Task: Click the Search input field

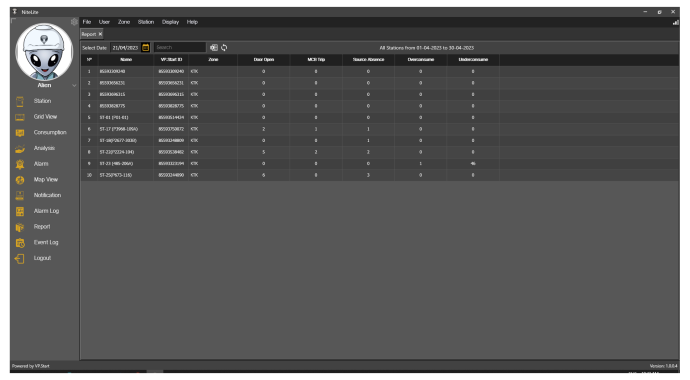Action: [180, 48]
